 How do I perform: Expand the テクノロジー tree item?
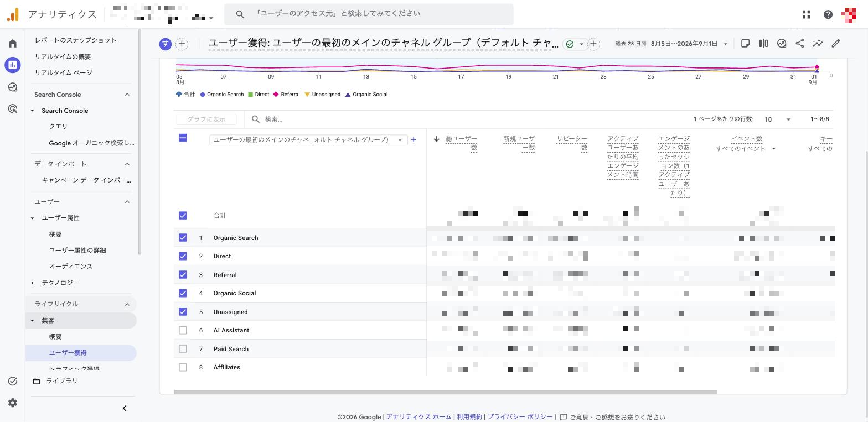32,283
